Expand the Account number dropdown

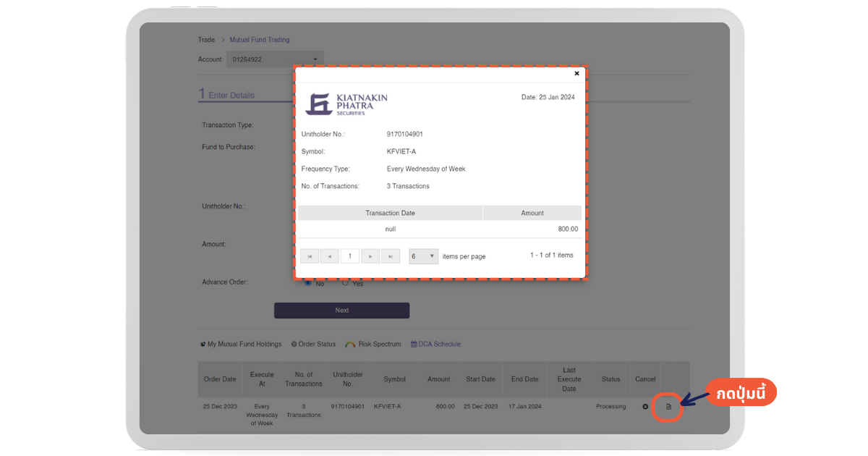point(275,59)
